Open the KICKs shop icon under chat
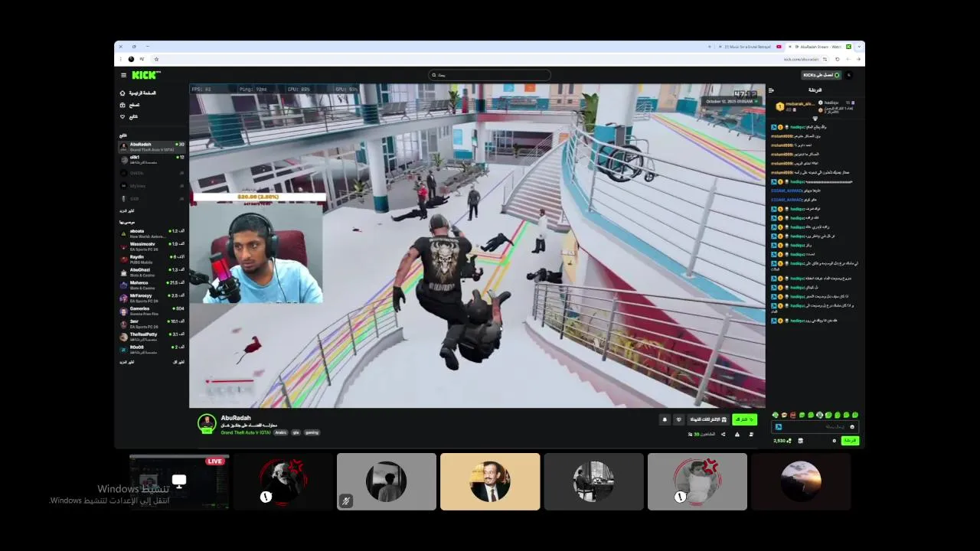 coord(800,441)
